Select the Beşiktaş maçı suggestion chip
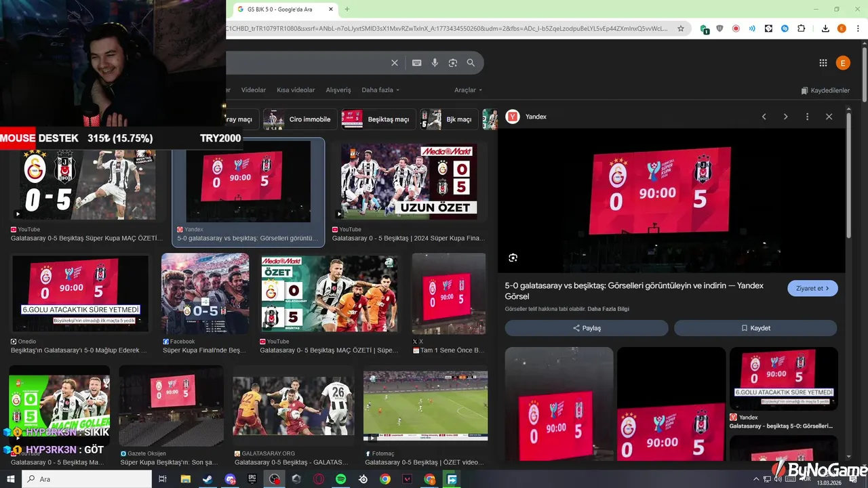This screenshot has height=488, width=868. point(378,119)
